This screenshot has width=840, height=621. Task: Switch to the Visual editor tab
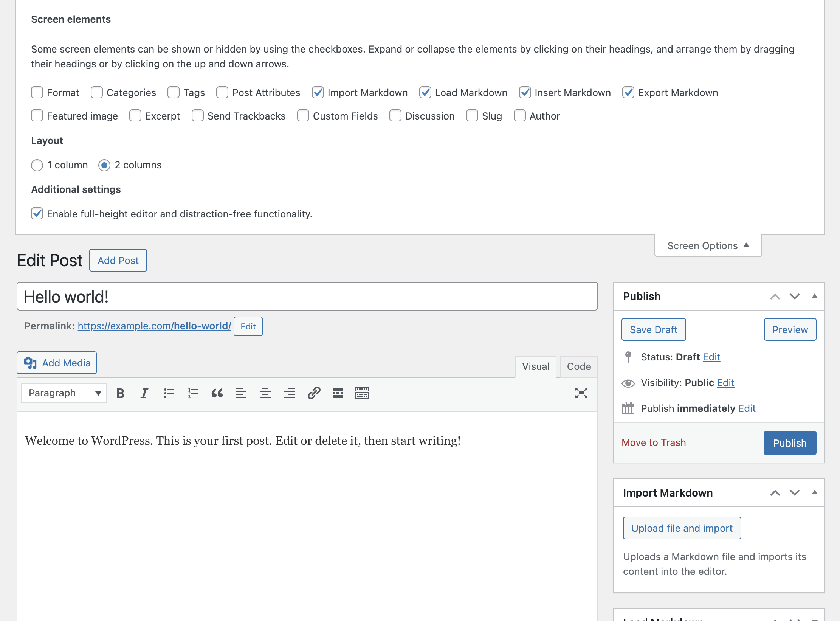(x=535, y=366)
